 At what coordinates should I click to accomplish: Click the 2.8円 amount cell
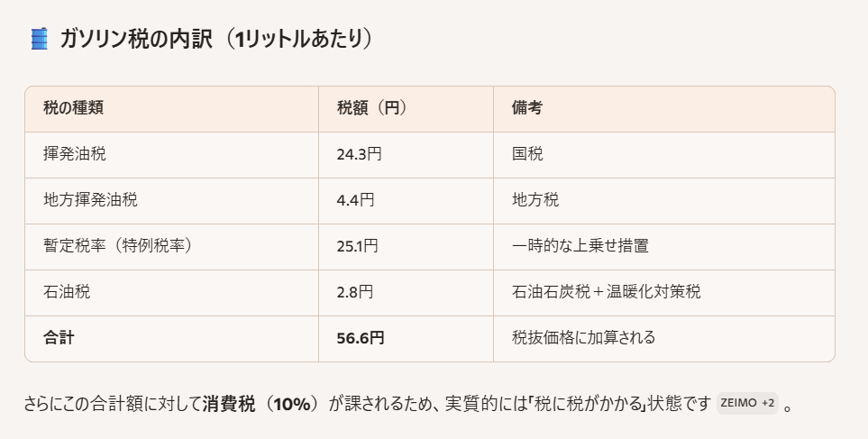pyautogui.click(x=355, y=292)
